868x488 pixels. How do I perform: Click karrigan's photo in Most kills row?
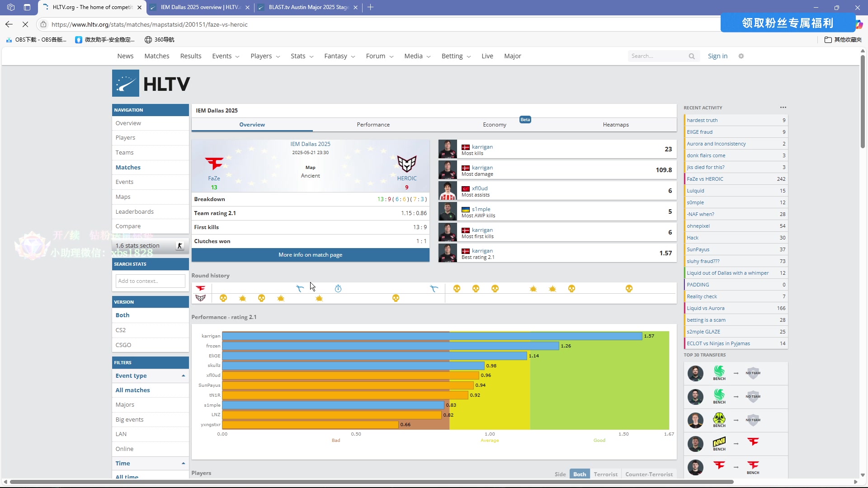(448, 149)
